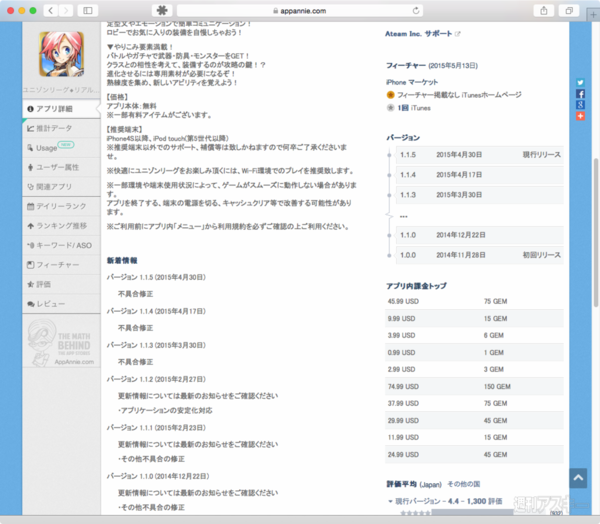Select version 1.1.4 row in version list
Viewport: 600px width, 524px height.
tap(479, 175)
